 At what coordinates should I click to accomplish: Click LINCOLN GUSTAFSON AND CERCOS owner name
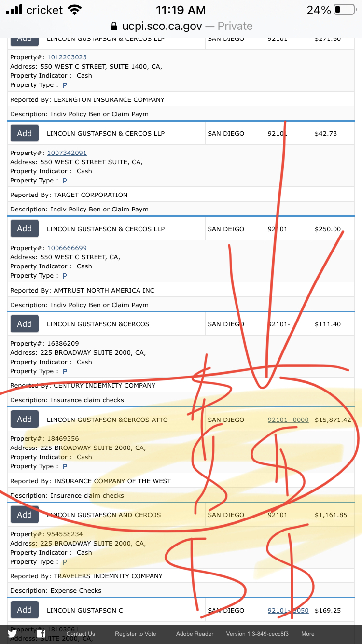click(x=104, y=515)
